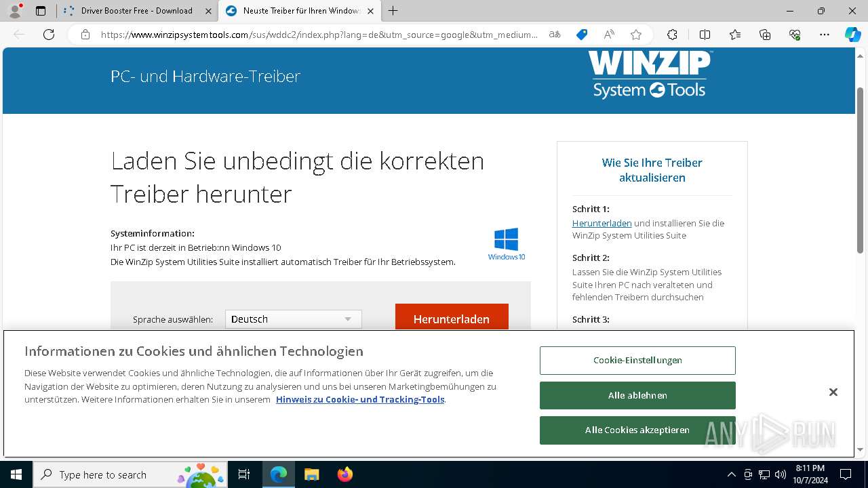Open the notification center icon
Image resolution: width=868 pixels, height=488 pixels.
846,474
